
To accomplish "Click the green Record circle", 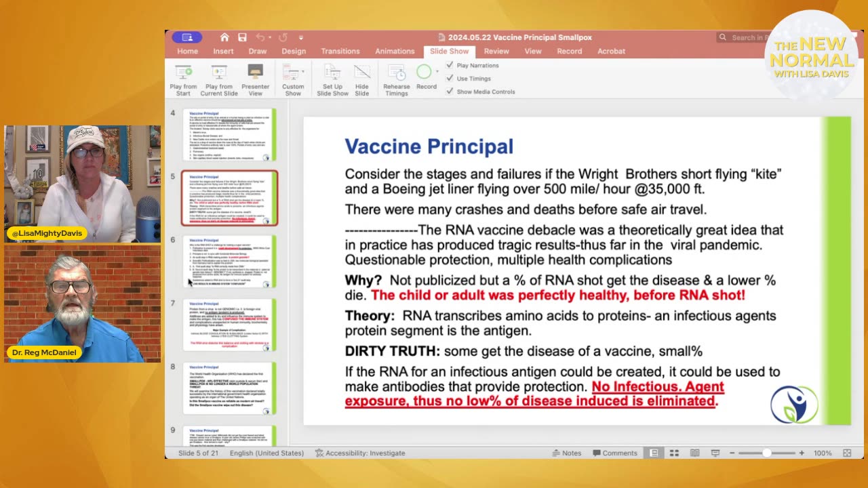I will (x=424, y=72).
